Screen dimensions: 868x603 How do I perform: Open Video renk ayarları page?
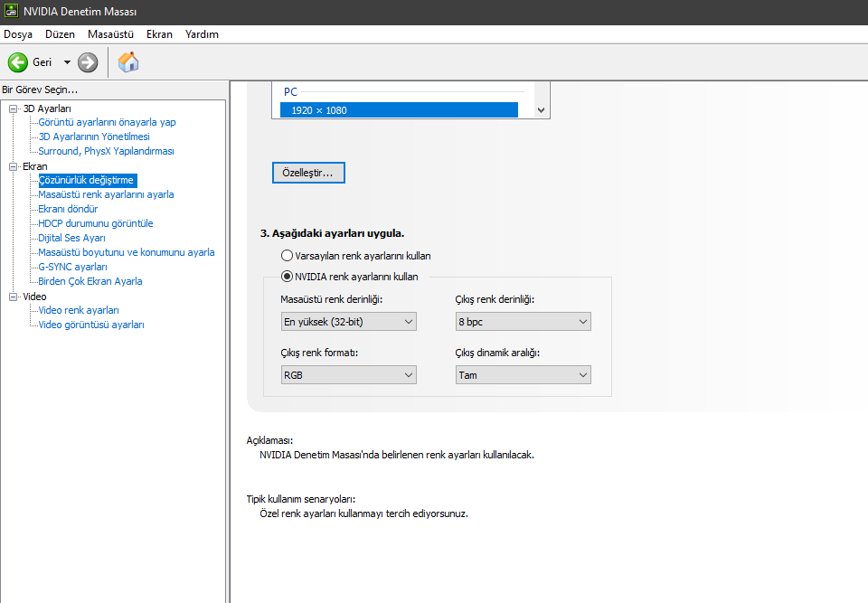(x=79, y=310)
